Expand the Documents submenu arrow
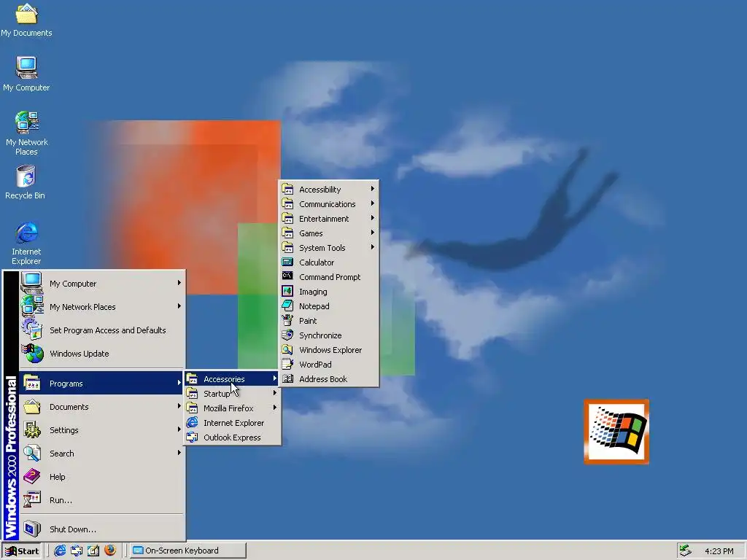 179,406
